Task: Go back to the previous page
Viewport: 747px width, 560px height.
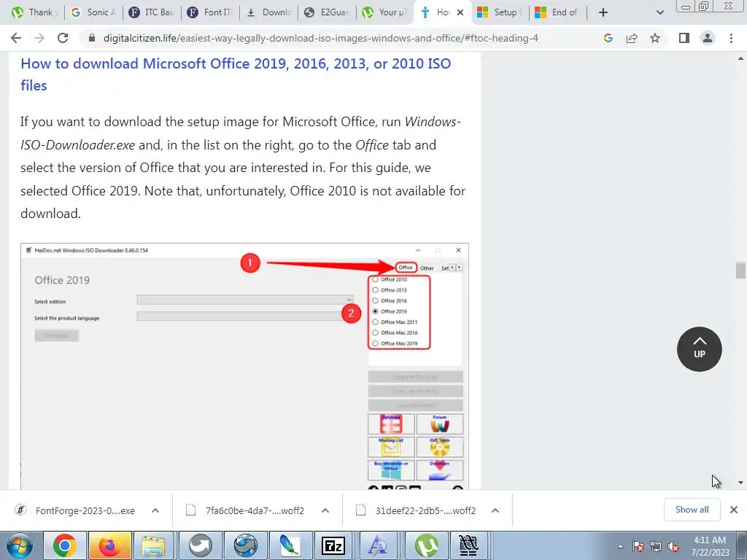Action: pyautogui.click(x=16, y=38)
